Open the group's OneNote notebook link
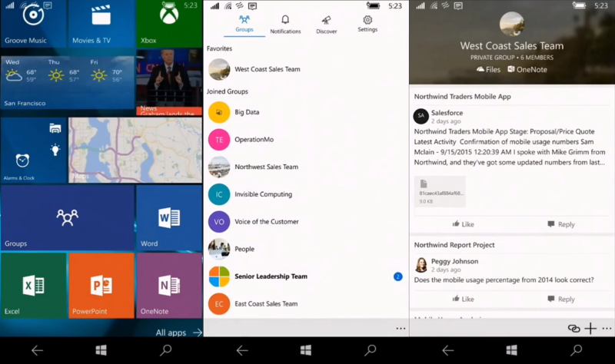The height and width of the screenshot is (364, 615). pyautogui.click(x=527, y=69)
